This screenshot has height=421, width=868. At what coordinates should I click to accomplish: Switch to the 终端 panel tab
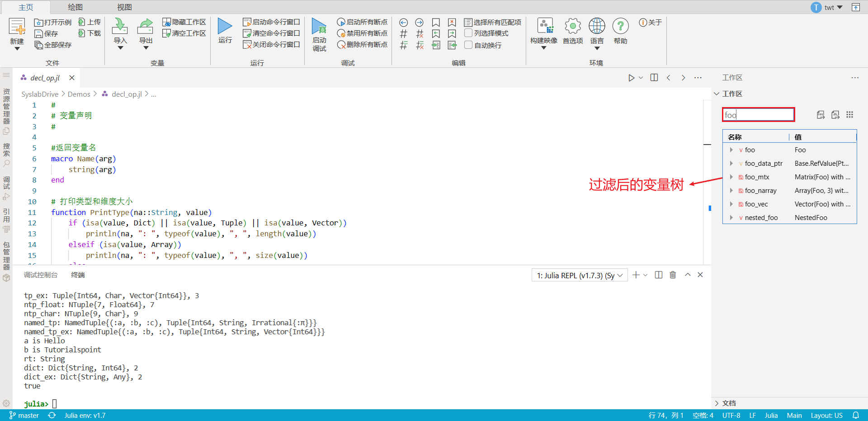tap(78, 275)
